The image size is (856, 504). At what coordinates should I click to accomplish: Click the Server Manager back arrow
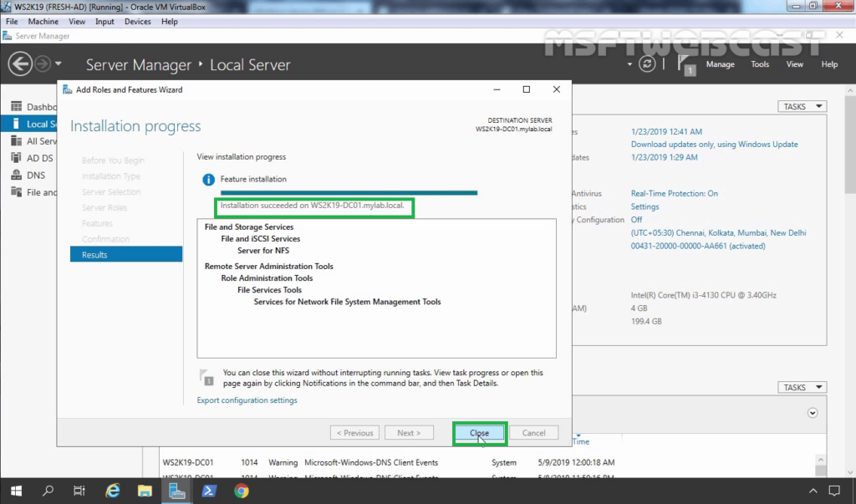20,64
